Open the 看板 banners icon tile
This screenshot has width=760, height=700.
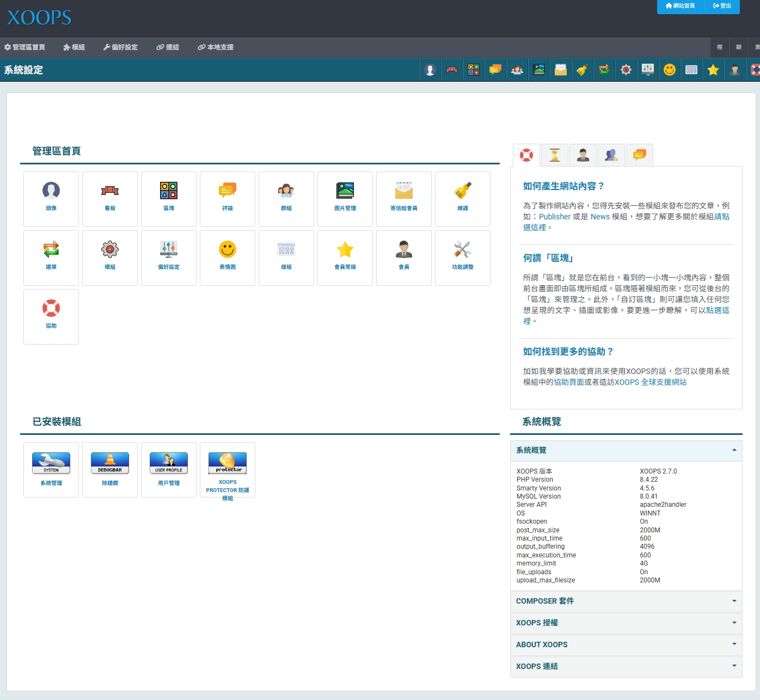(x=110, y=199)
